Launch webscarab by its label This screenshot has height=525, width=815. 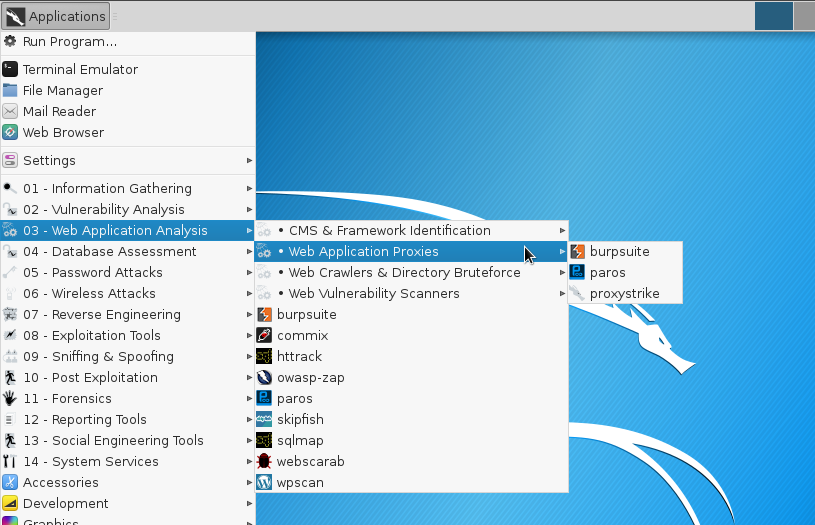click(311, 461)
